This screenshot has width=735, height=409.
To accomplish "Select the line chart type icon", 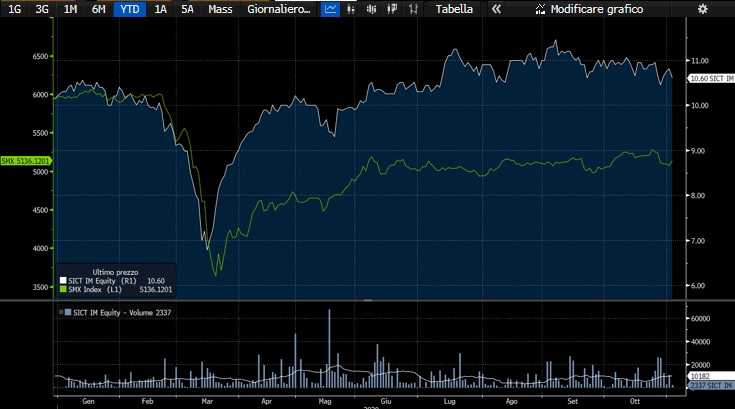I will point(330,9).
